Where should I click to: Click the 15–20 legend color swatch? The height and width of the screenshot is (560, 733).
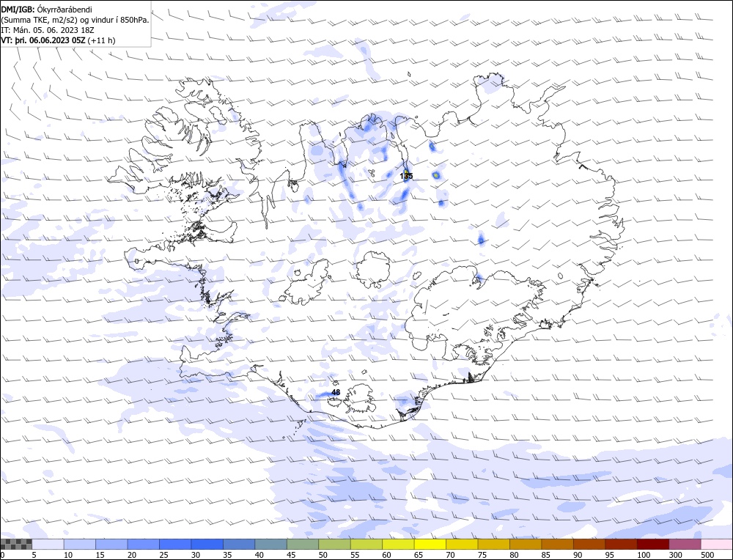pyautogui.click(x=111, y=544)
